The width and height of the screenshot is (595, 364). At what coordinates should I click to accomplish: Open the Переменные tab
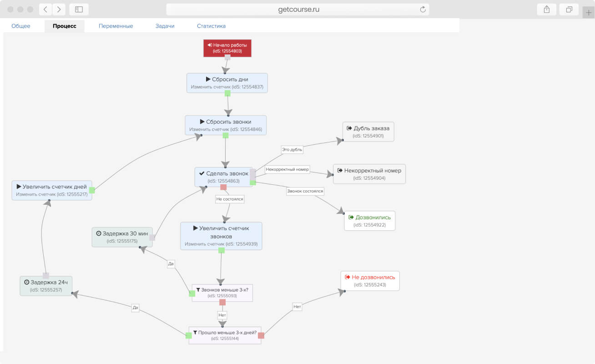[x=116, y=26]
